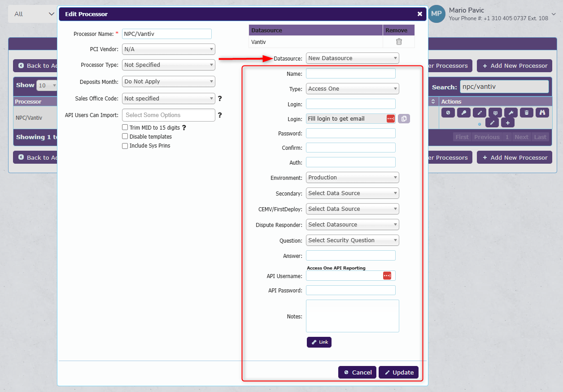The width and height of the screenshot is (563, 392).
Task: Click the MP user avatar
Action: 436,14
